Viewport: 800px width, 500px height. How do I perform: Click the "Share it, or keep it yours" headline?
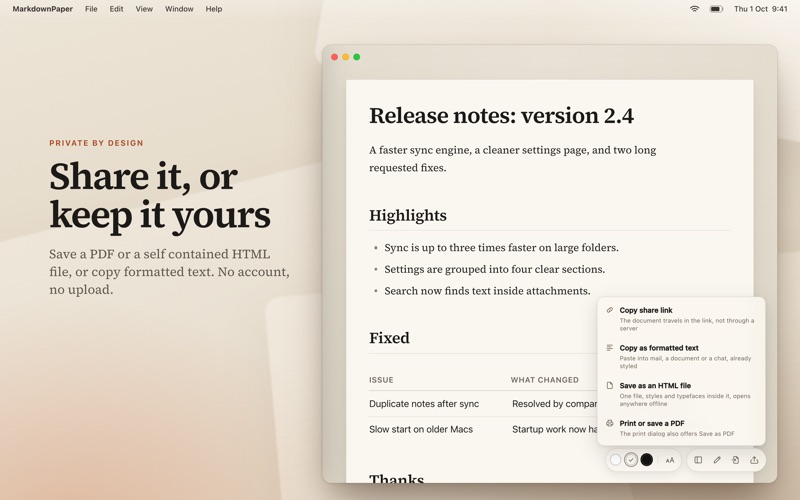click(160, 196)
